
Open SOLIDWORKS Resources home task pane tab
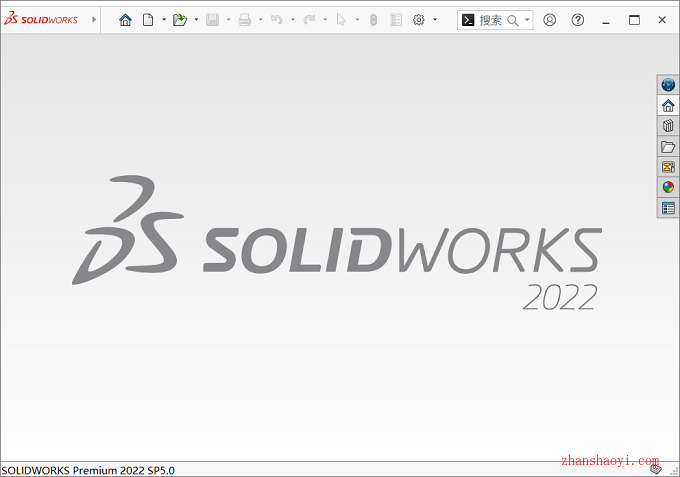[x=668, y=105]
